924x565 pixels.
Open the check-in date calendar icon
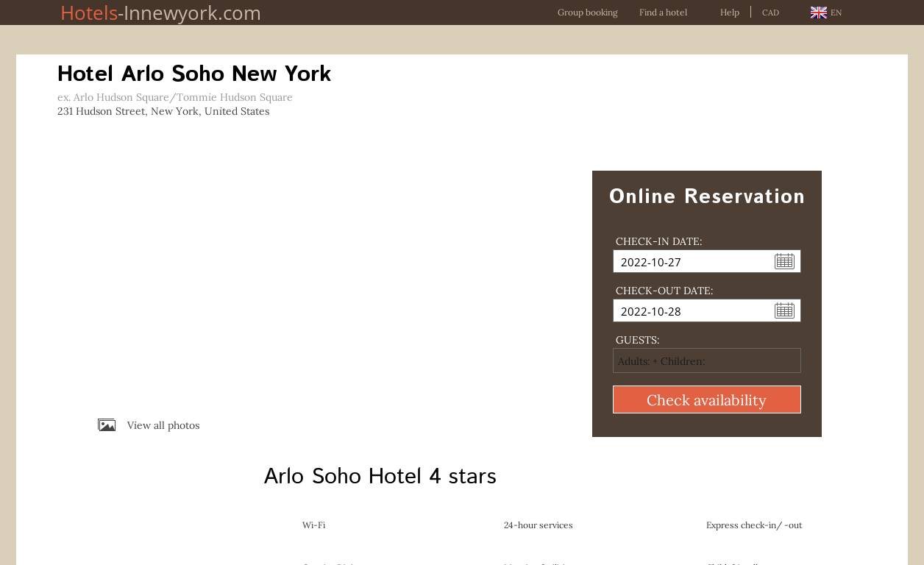pyautogui.click(x=784, y=261)
